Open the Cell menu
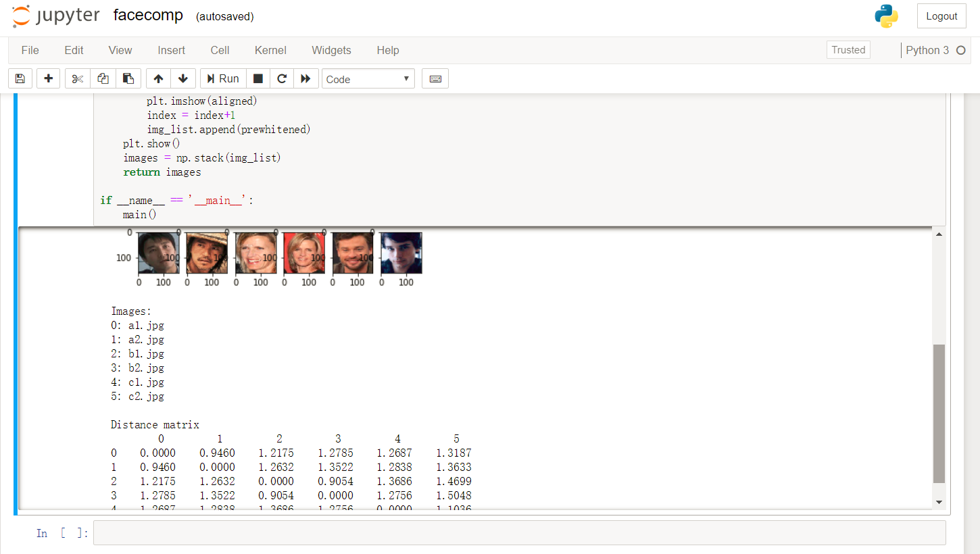The width and height of the screenshot is (980, 554). (220, 50)
